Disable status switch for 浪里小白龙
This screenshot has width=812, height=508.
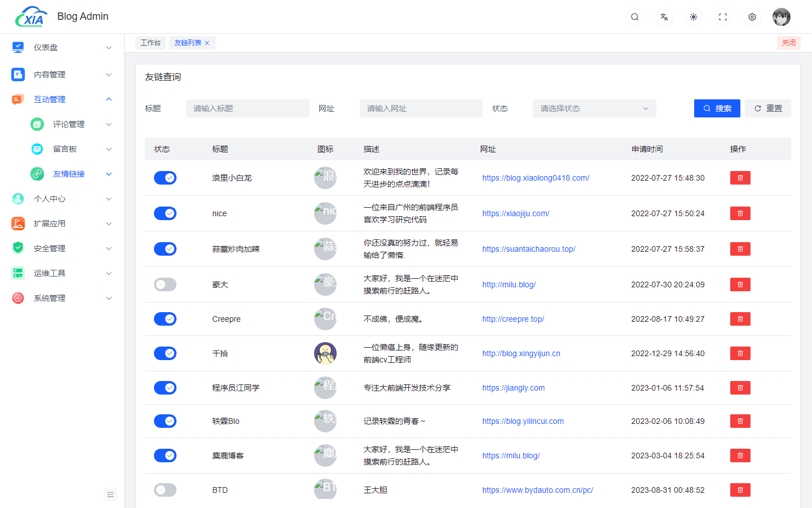[x=165, y=178]
